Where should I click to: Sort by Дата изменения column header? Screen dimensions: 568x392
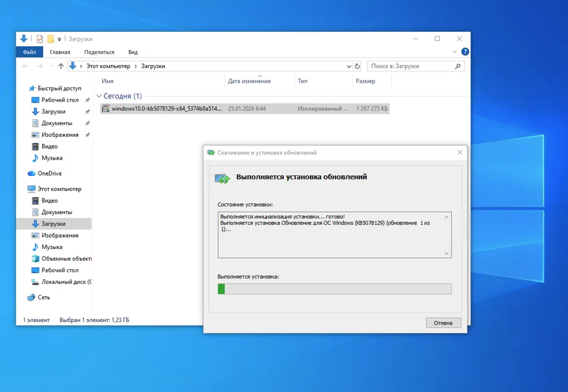click(249, 81)
